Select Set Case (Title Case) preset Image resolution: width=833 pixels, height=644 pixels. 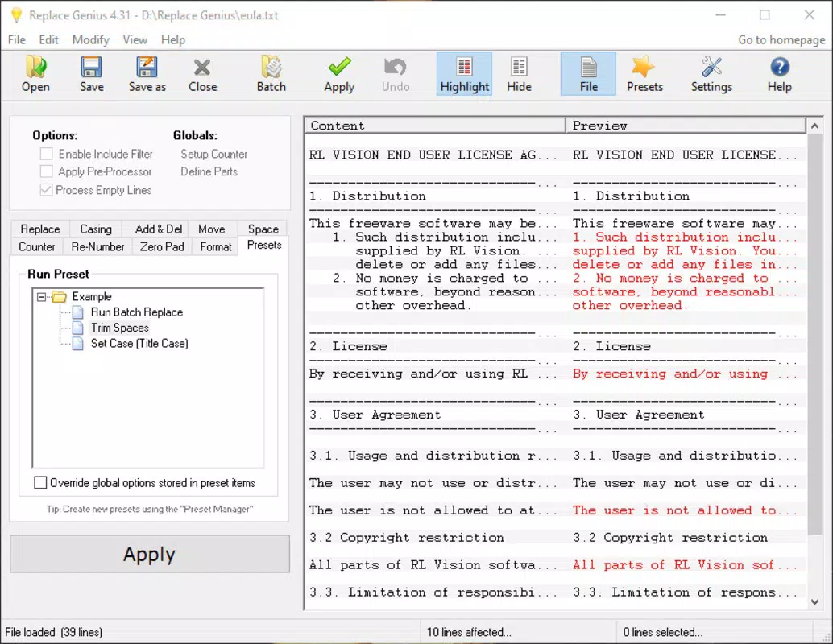(x=139, y=344)
